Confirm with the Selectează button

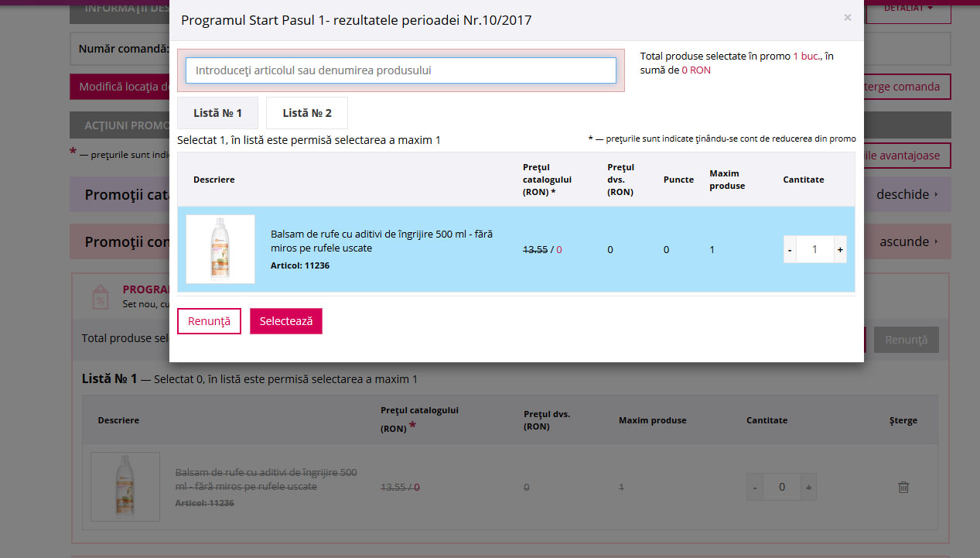tap(286, 321)
